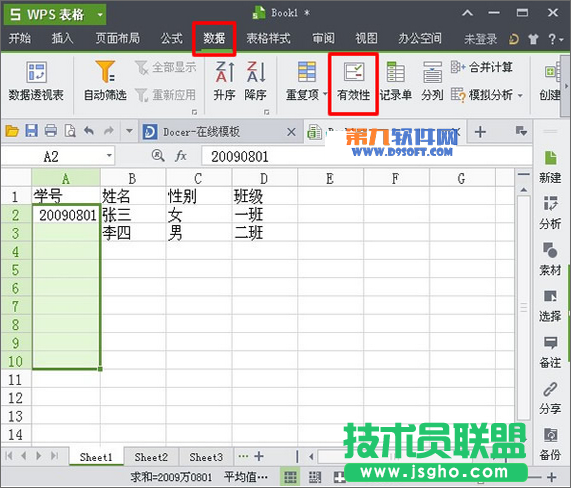Open the 记录单 record form

click(x=395, y=81)
